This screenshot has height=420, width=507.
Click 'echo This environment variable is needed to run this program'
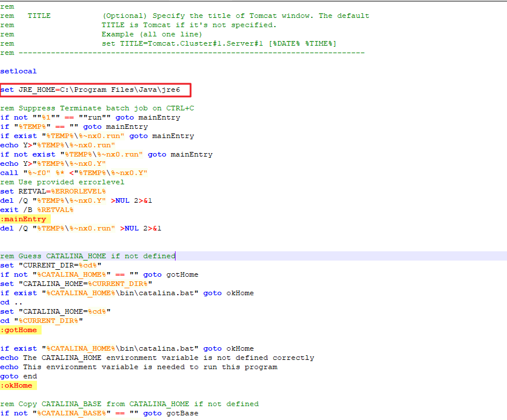pyautogui.click(x=139, y=367)
